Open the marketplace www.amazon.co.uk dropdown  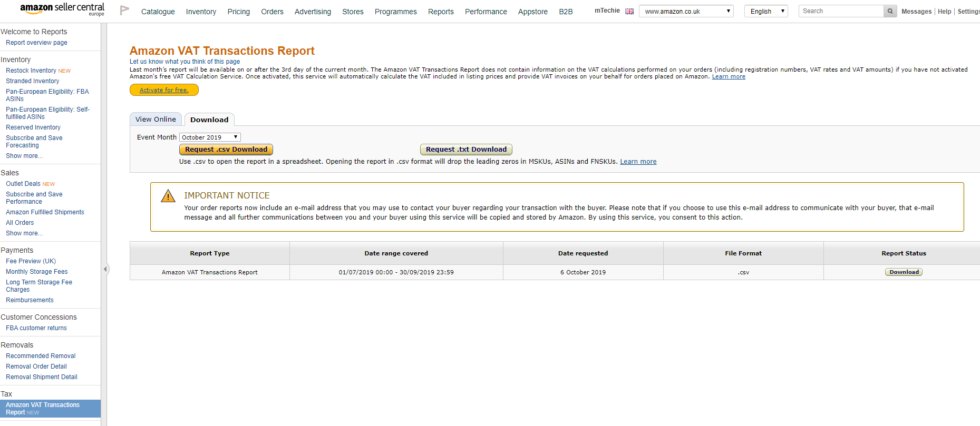pyautogui.click(x=686, y=11)
